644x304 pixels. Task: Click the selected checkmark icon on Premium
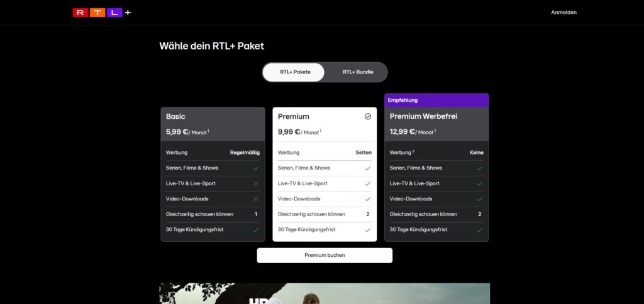coord(367,117)
